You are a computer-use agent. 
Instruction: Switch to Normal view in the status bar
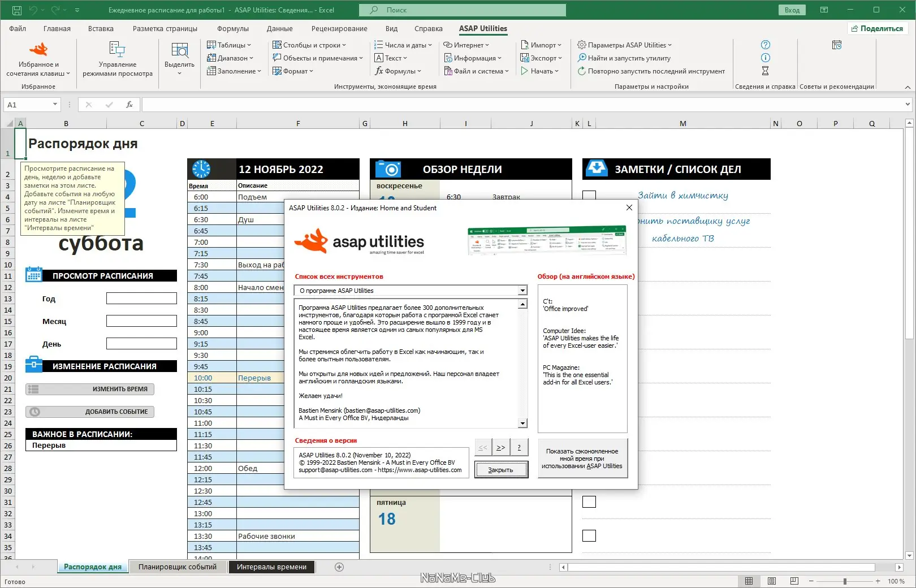(x=749, y=581)
